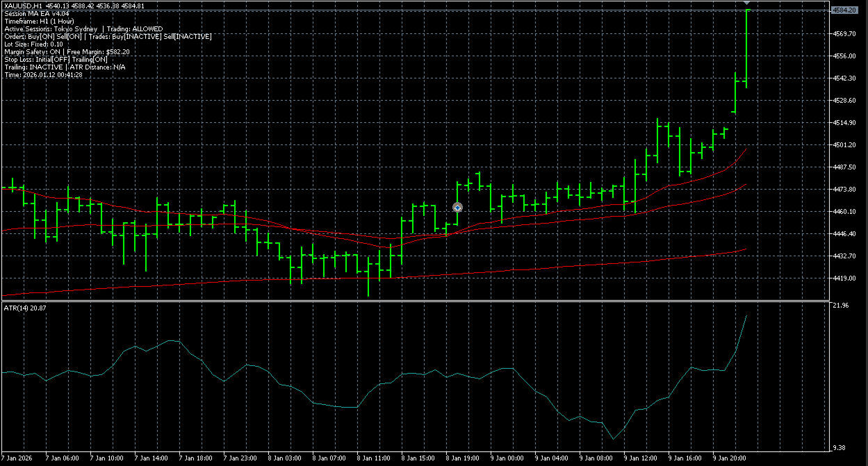
Task: Click the 4460.10 price scale label
Action: [844, 211]
